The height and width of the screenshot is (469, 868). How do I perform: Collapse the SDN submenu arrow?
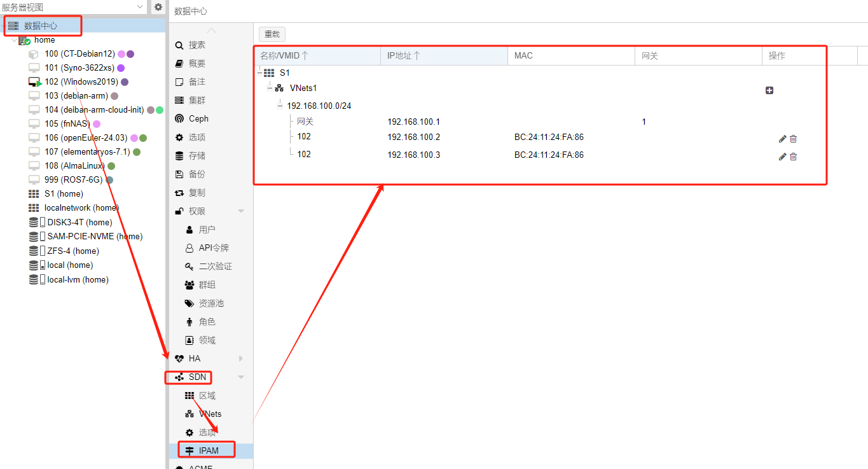(241, 377)
